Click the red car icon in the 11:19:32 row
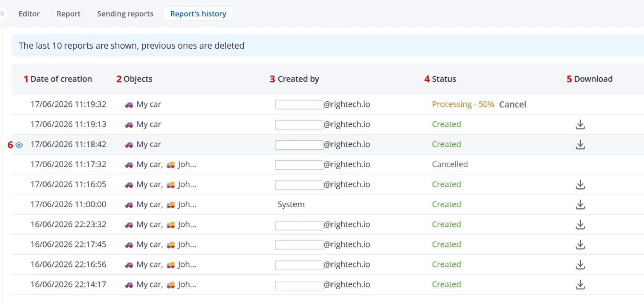Screen dimensions: 644x304 [x=129, y=105]
